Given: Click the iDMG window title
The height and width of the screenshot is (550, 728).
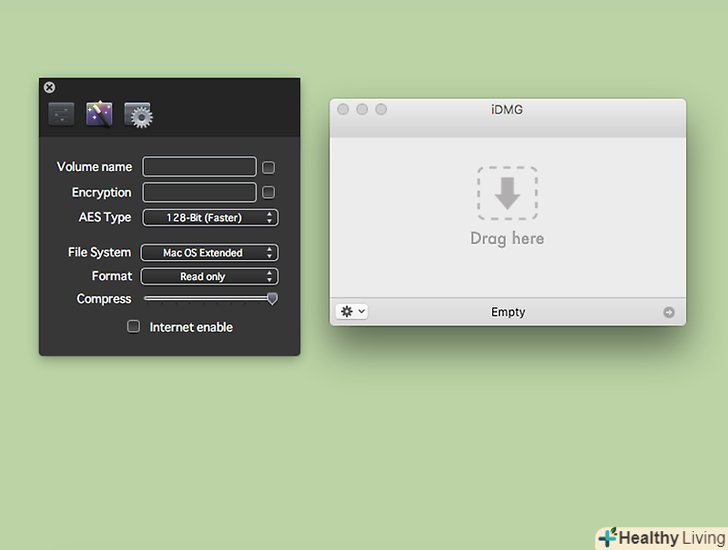Looking at the screenshot, I should tap(507, 110).
